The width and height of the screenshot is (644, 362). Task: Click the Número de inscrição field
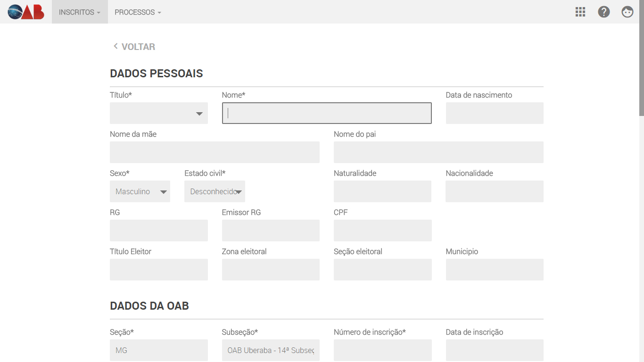(382, 350)
